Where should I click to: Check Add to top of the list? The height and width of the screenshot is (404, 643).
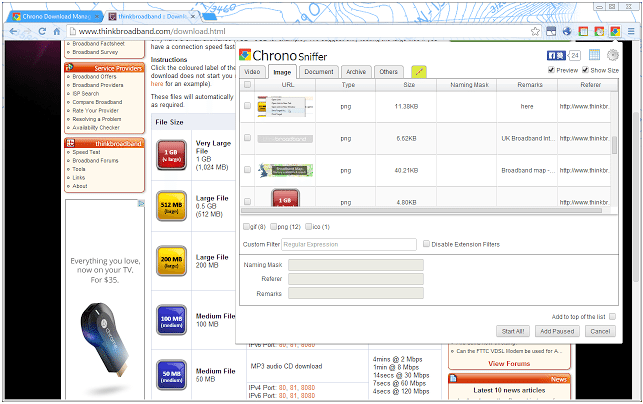(x=612, y=317)
